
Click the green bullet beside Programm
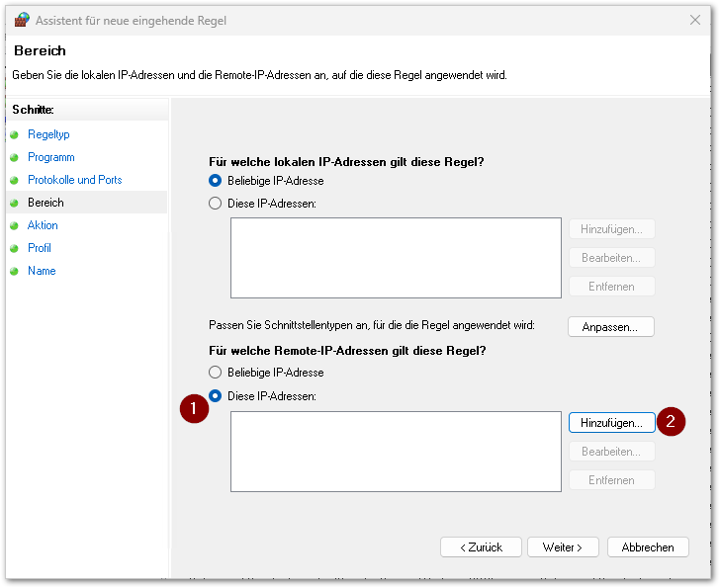14,157
